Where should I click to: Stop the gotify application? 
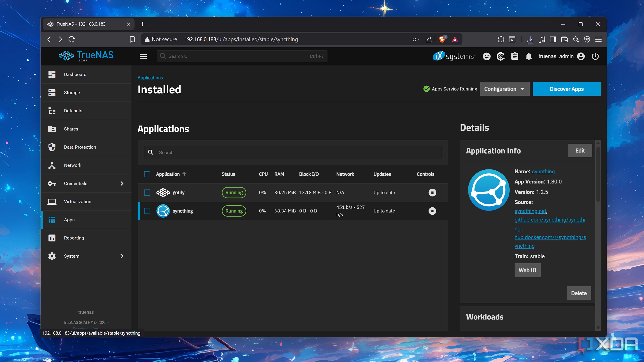tap(432, 193)
